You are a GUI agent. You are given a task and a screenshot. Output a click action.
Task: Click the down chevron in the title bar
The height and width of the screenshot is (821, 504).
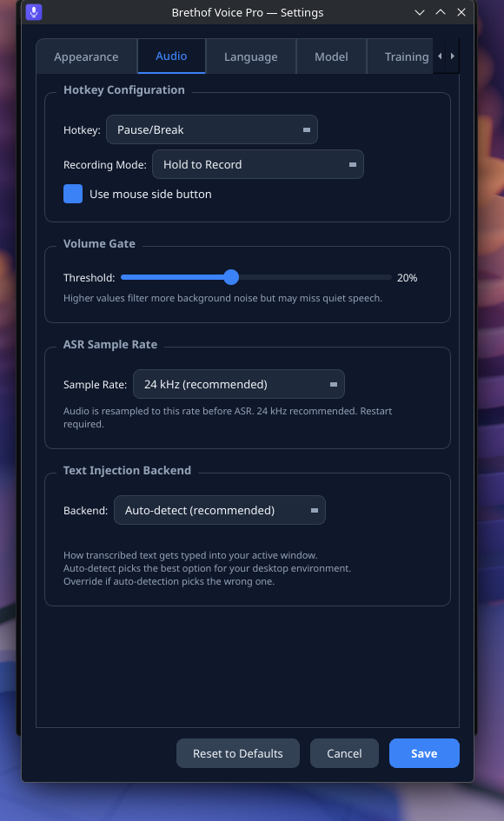420,12
